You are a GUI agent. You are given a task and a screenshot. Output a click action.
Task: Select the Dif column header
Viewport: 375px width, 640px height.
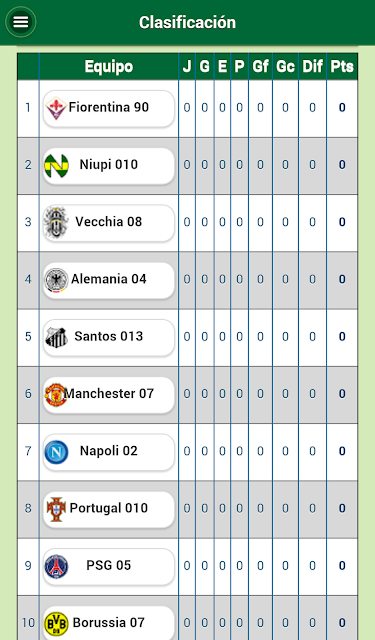(313, 66)
